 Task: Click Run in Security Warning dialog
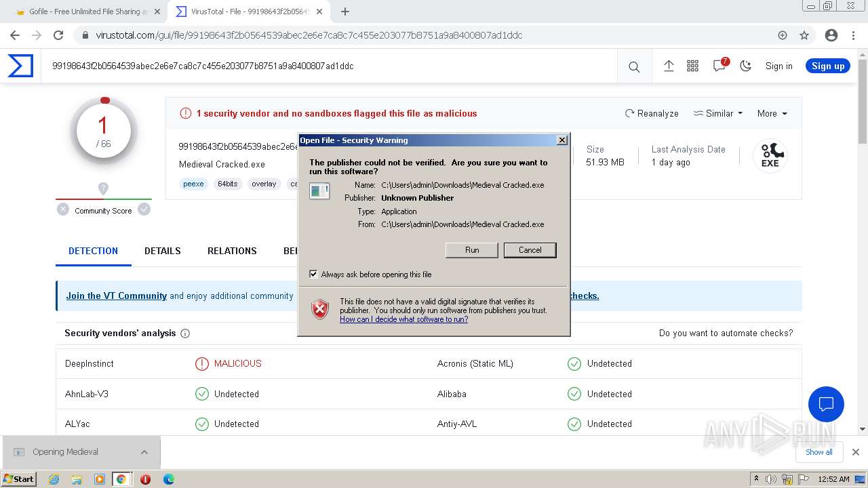[x=472, y=250]
